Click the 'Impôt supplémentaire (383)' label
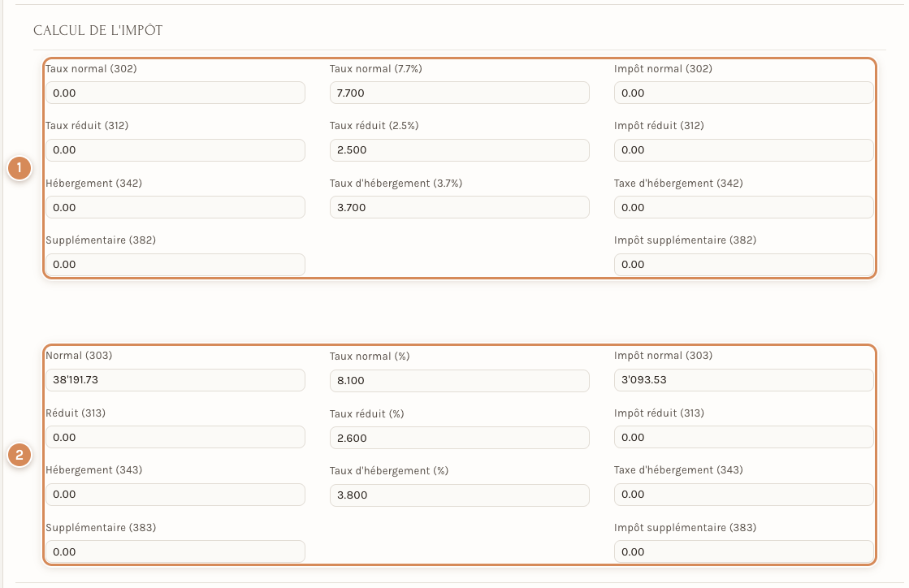909x588 pixels. (x=686, y=528)
